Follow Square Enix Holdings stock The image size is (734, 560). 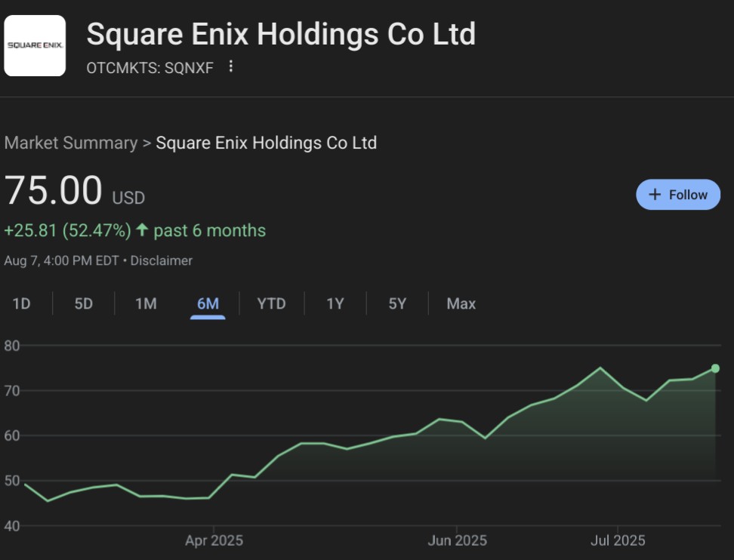pyautogui.click(x=678, y=194)
